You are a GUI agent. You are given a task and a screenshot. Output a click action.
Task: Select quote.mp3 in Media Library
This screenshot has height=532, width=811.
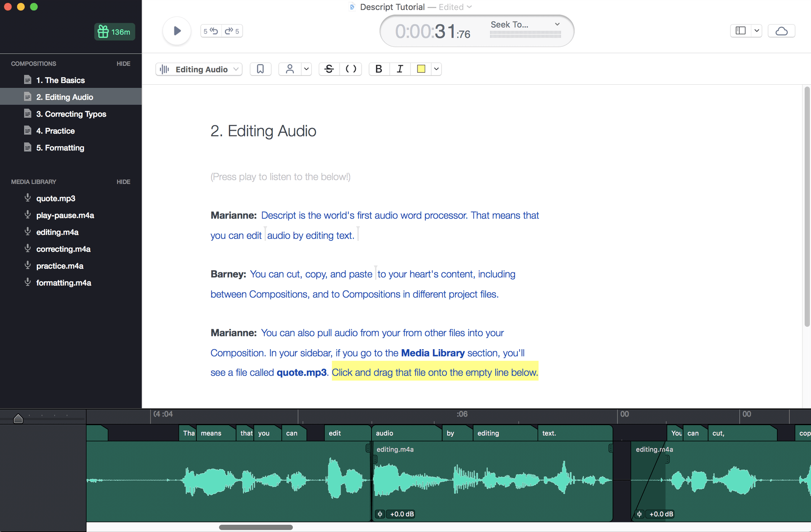click(x=56, y=198)
